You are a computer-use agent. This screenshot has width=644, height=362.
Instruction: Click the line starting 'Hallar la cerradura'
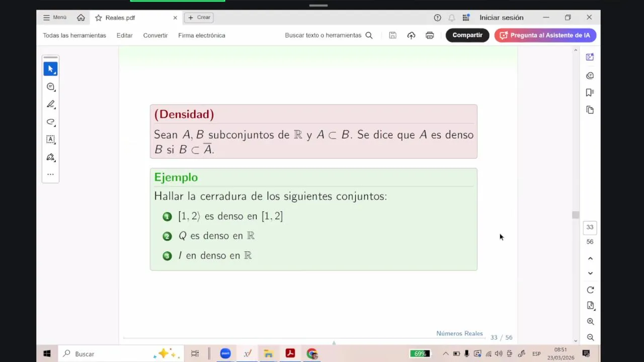(271, 197)
